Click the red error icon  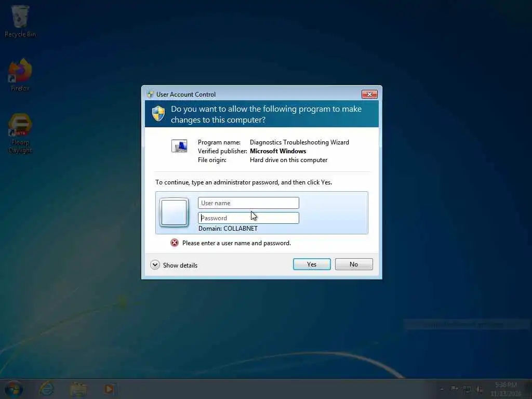click(175, 243)
